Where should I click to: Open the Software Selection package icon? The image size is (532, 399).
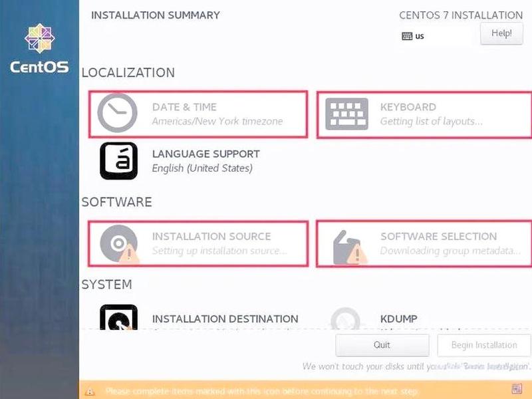click(x=350, y=247)
